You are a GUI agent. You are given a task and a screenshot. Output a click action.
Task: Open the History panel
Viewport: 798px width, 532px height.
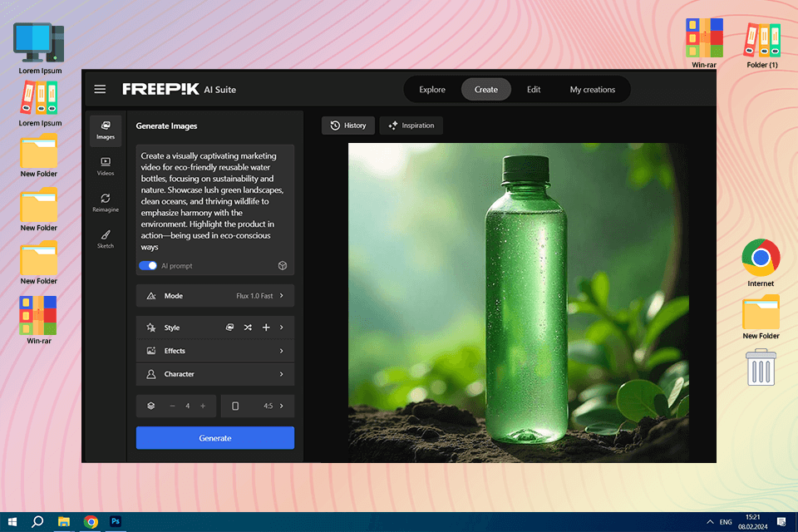(x=348, y=126)
